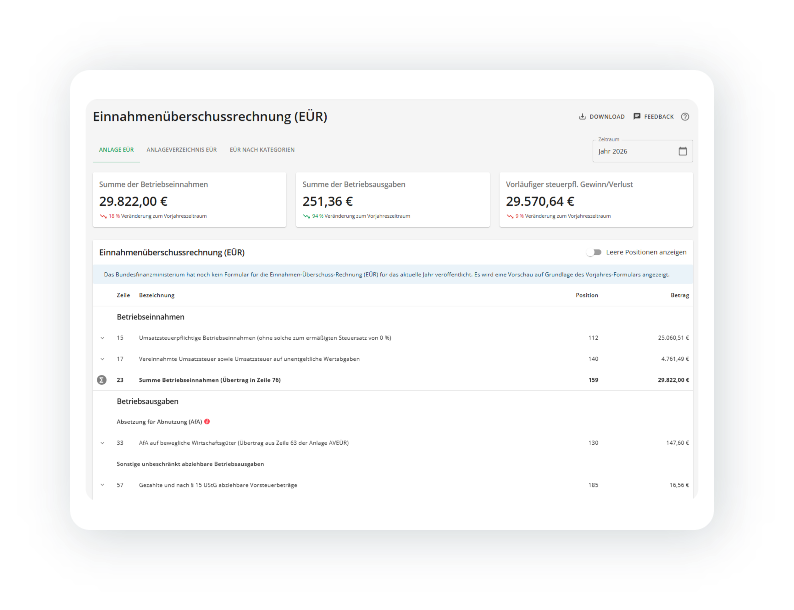This screenshot has width=794, height=610.
Task: Expand row 57 abziehbare Vorsteuerbeträge
Action: pyautogui.click(x=102, y=485)
